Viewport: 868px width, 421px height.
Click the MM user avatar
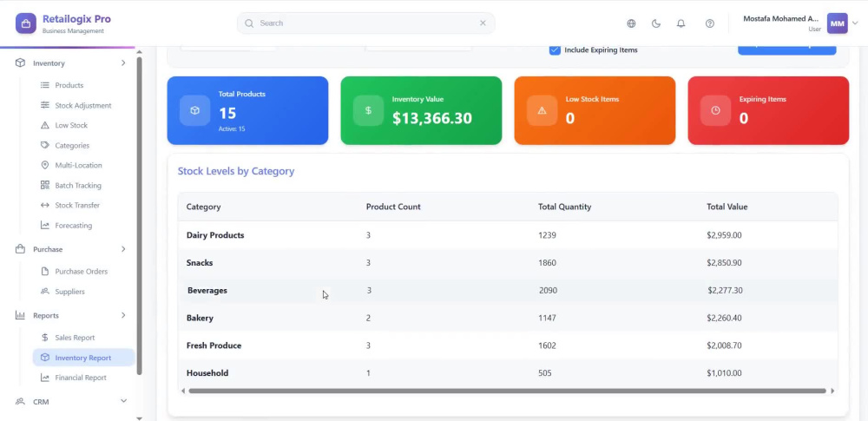pos(837,23)
